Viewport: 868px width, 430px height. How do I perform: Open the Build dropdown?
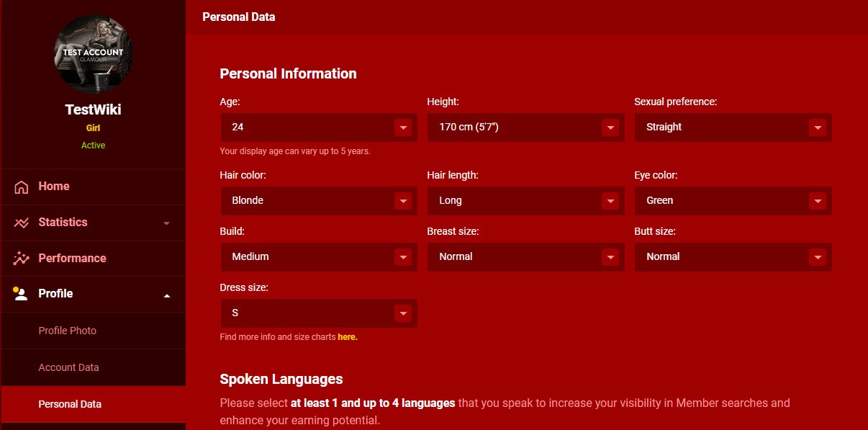(319, 257)
